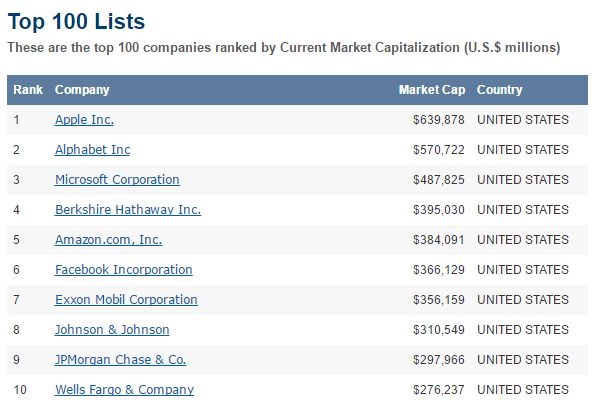The width and height of the screenshot is (595, 403).
Task: Select JPMorgan Chase & Co. link
Action: 121,360
